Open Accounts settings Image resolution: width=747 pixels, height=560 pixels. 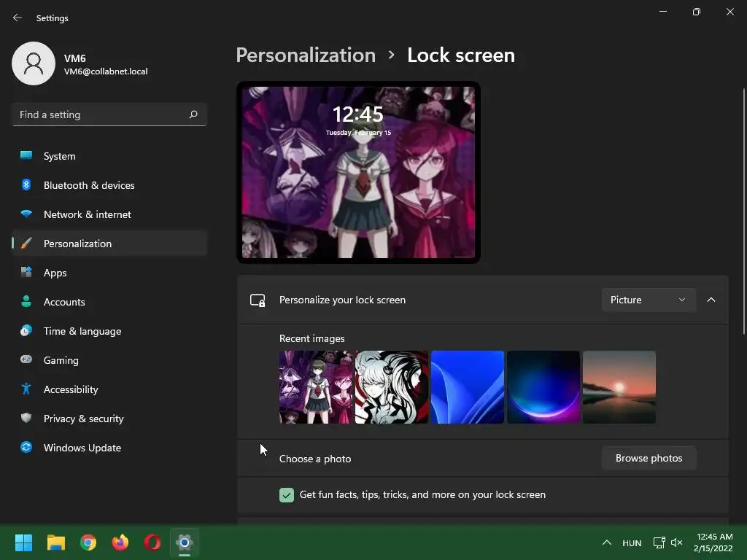tap(109, 302)
